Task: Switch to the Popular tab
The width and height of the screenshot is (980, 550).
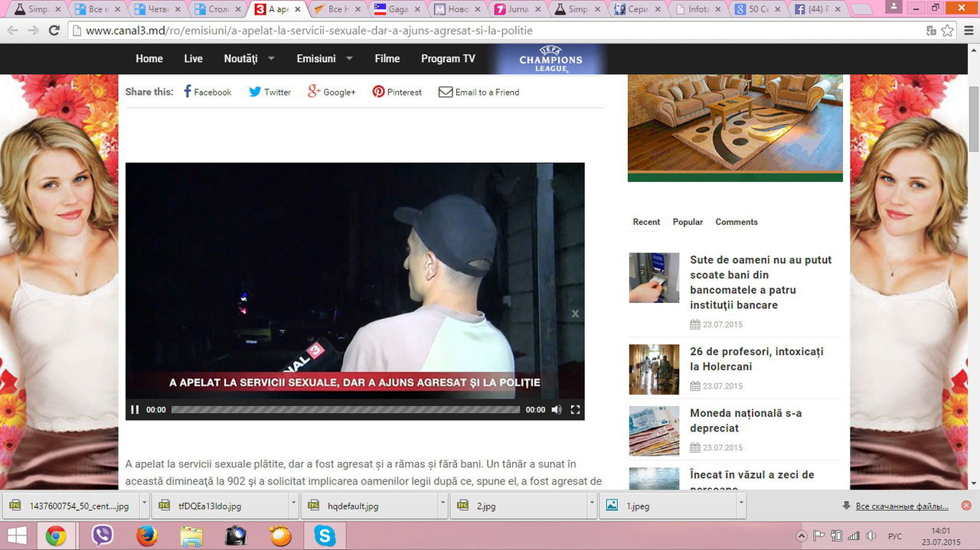Action: pos(688,222)
